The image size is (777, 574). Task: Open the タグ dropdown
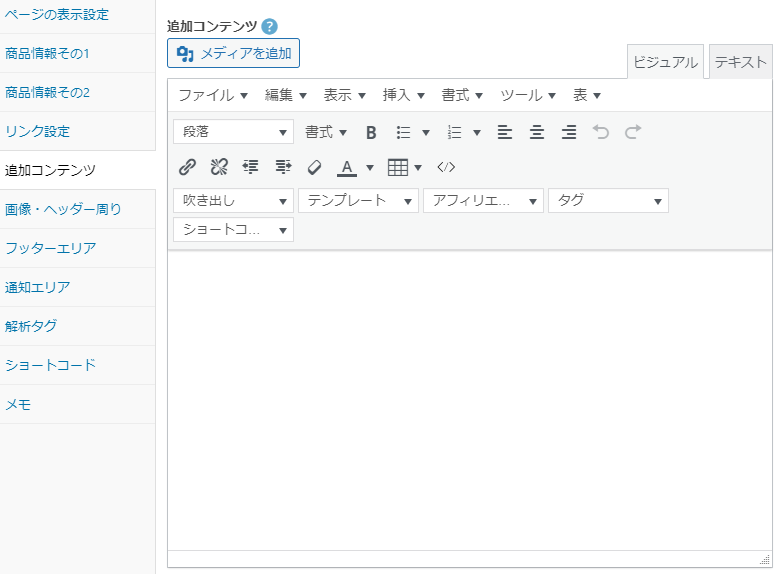[608, 201]
